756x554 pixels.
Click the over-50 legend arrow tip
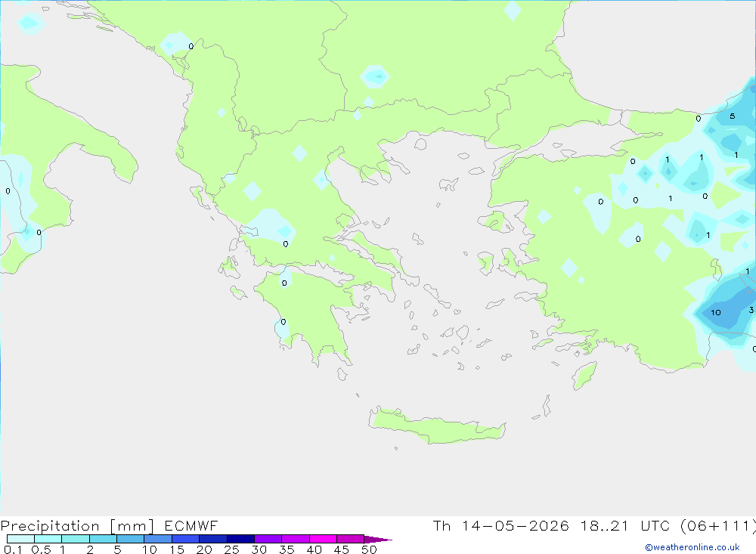[x=378, y=540]
